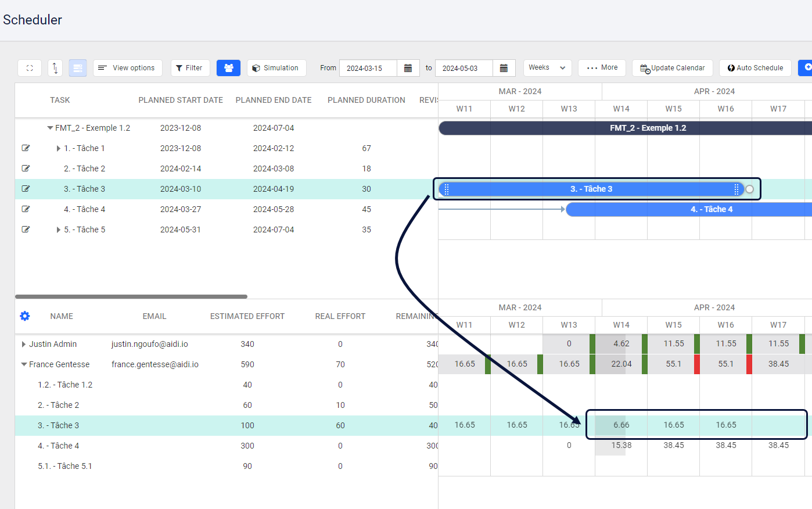Open the Filter panel
Screen dimensions: 812x509
(x=190, y=67)
